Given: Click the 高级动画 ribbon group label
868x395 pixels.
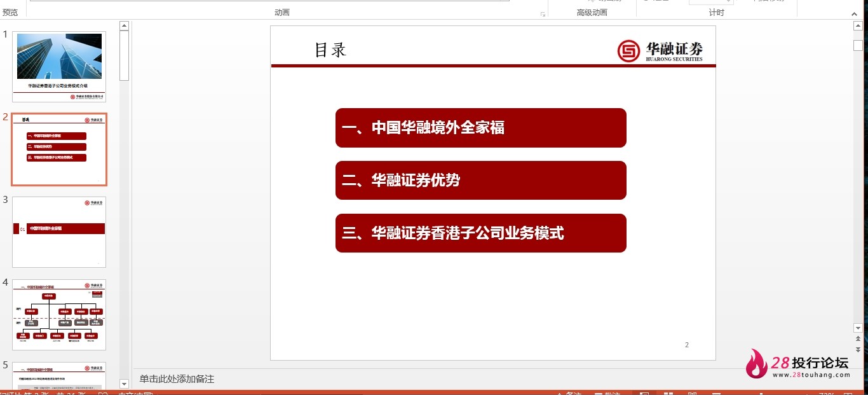Looking at the screenshot, I should point(592,13).
